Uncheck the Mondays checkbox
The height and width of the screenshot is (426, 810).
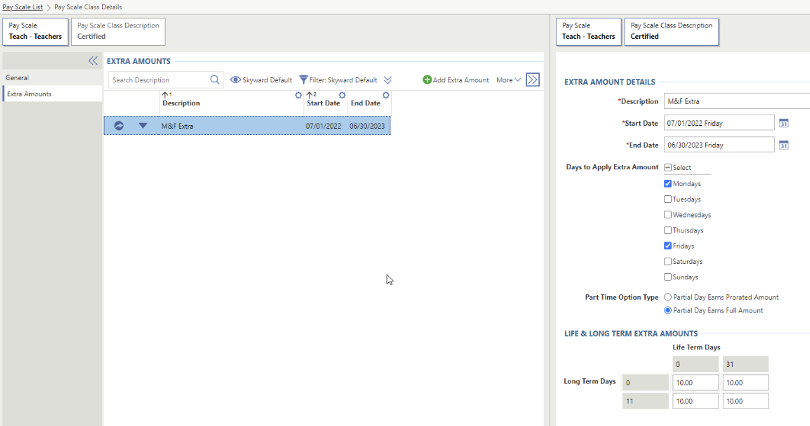[668, 184]
